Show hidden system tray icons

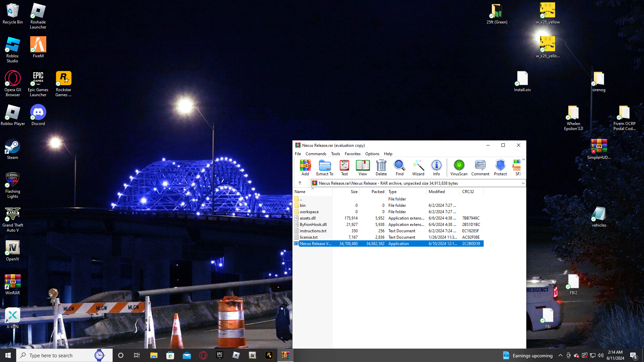click(x=560, y=355)
